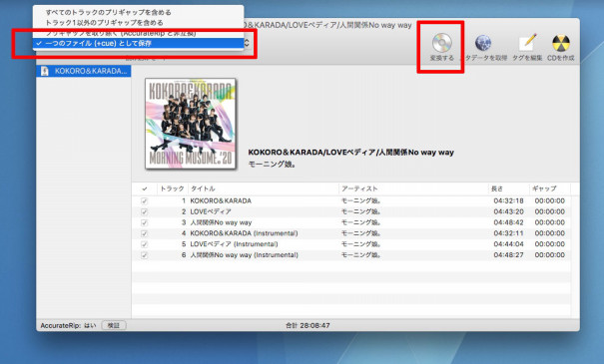Click album title text beside the cover
The width and height of the screenshot is (604, 364).
coord(351,152)
